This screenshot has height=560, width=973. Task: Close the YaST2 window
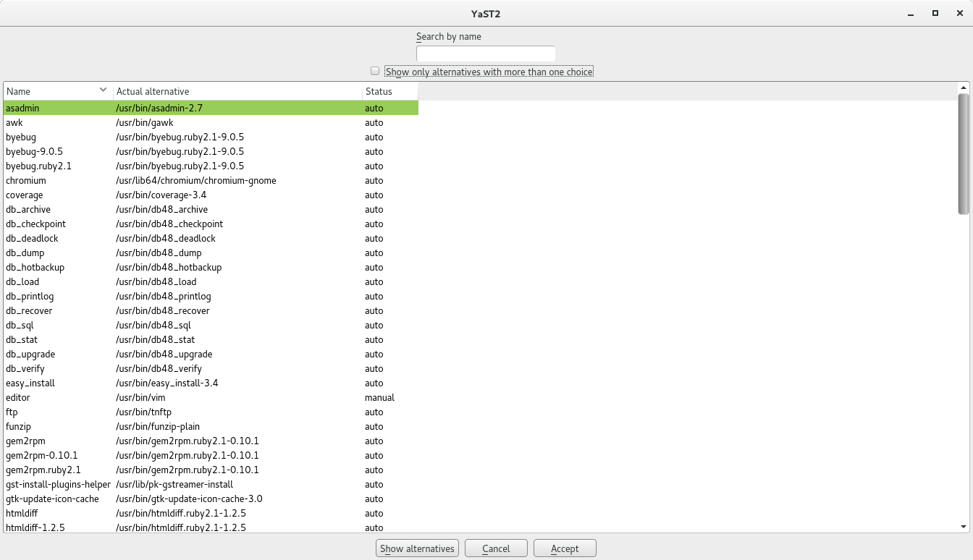[959, 13]
